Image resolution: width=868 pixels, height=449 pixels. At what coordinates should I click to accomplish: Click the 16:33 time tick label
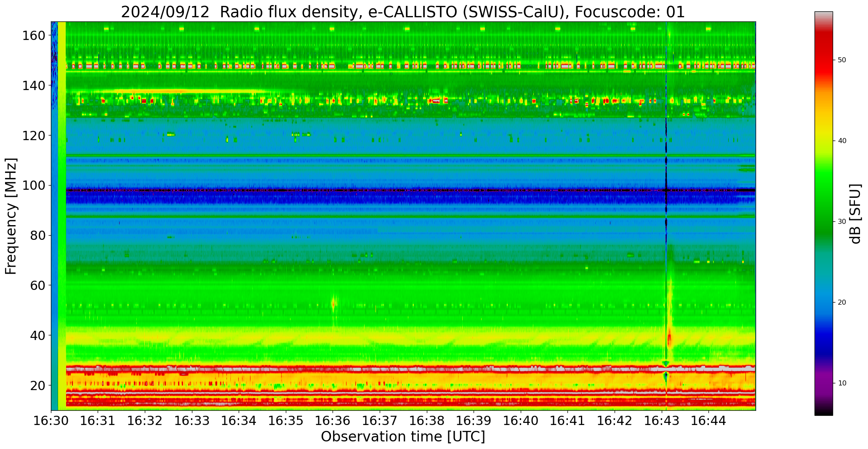coord(192,420)
